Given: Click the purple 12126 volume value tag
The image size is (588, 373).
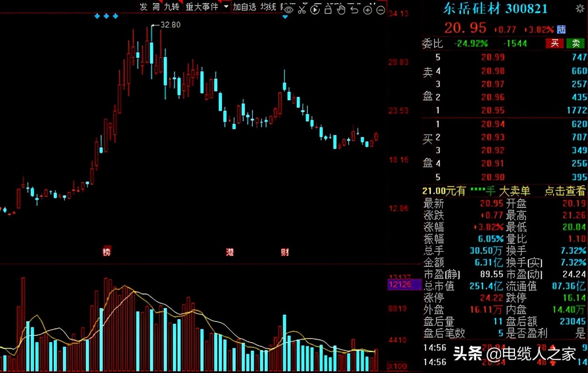Looking at the screenshot, I should (x=405, y=285).
